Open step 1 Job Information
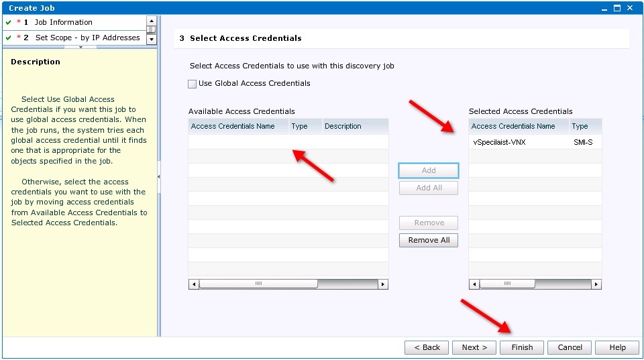644x360 pixels. pos(63,22)
